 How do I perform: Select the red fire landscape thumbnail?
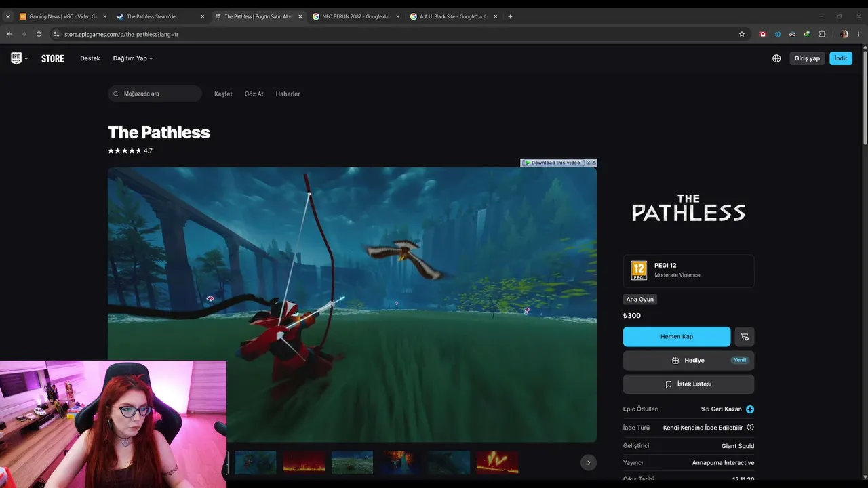(x=304, y=462)
